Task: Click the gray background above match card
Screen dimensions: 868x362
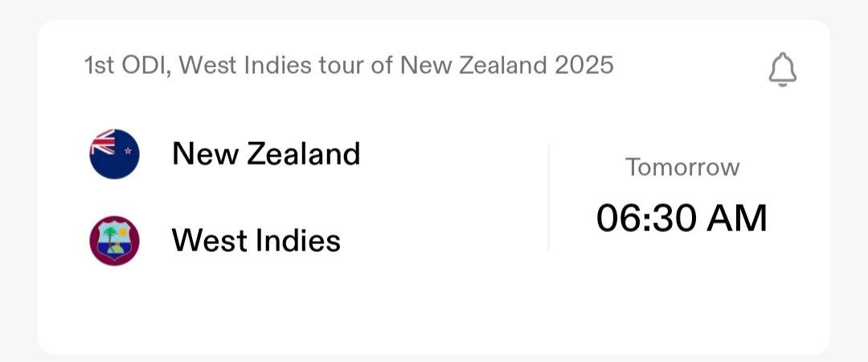Action: [434, 8]
